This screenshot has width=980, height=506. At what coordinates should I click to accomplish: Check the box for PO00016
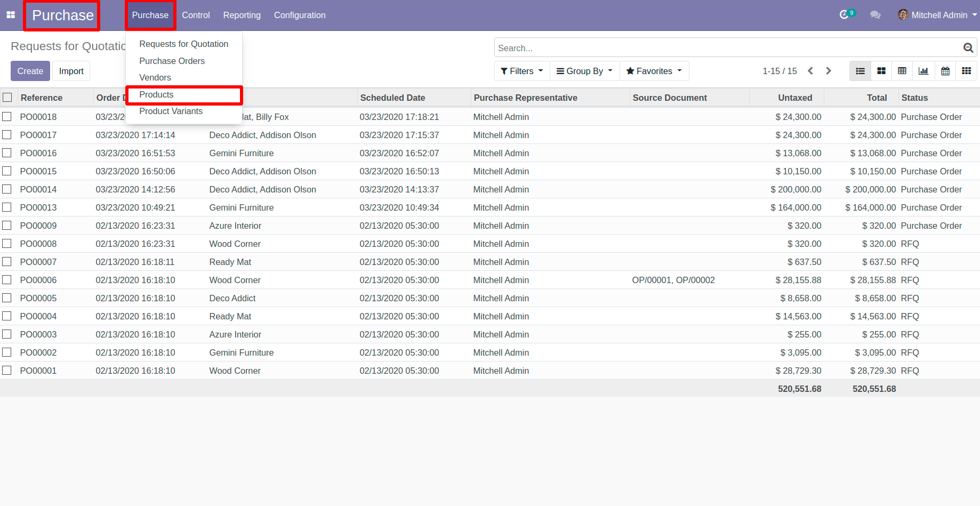pyautogui.click(x=7, y=153)
